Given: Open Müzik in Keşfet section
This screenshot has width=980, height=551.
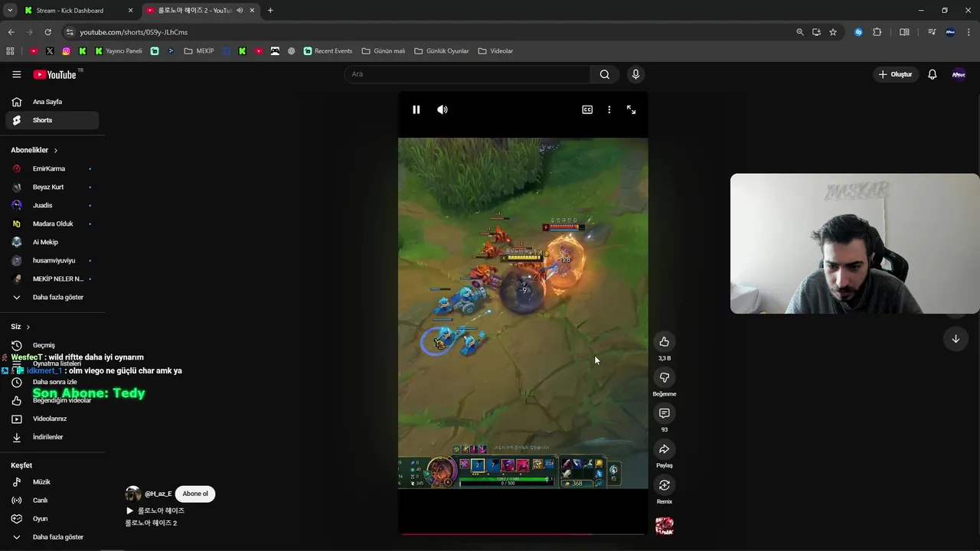Looking at the screenshot, I should point(52,482).
